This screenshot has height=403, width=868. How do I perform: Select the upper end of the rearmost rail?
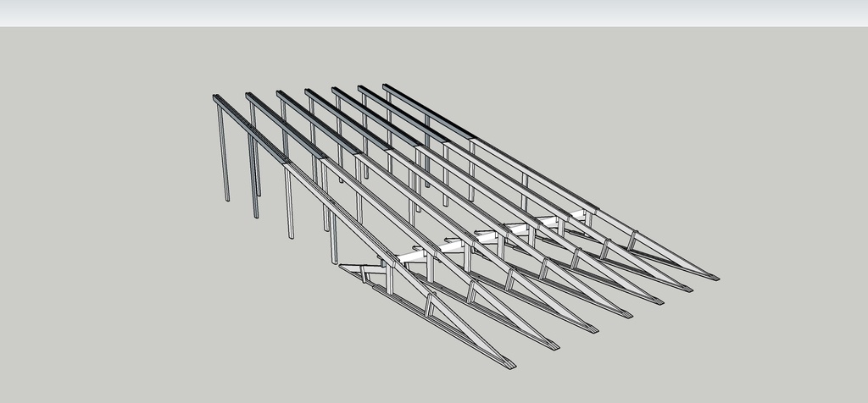[387, 86]
